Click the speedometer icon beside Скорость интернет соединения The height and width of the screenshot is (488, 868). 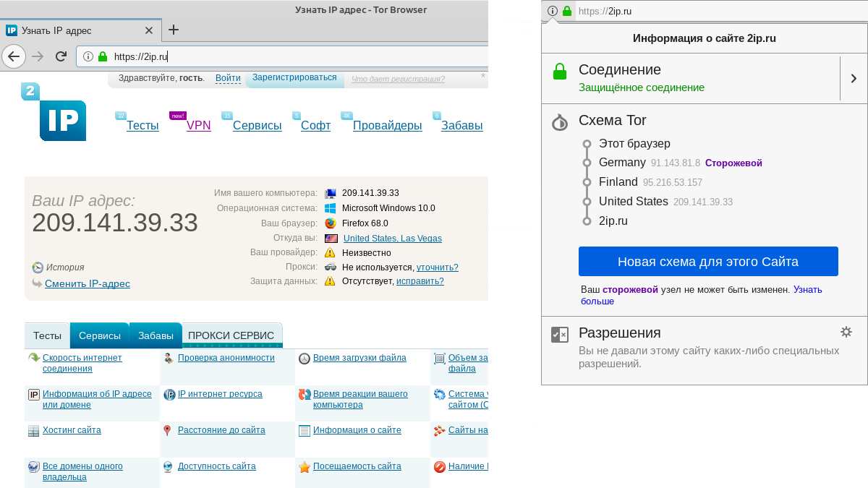coord(33,357)
